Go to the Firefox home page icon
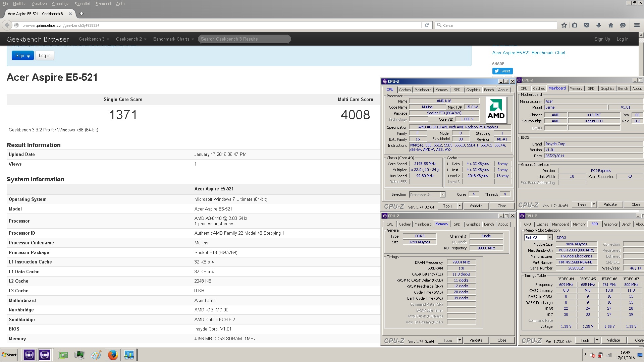Image resolution: width=644 pixels, height=362 pixels. [x=611, y=25]
